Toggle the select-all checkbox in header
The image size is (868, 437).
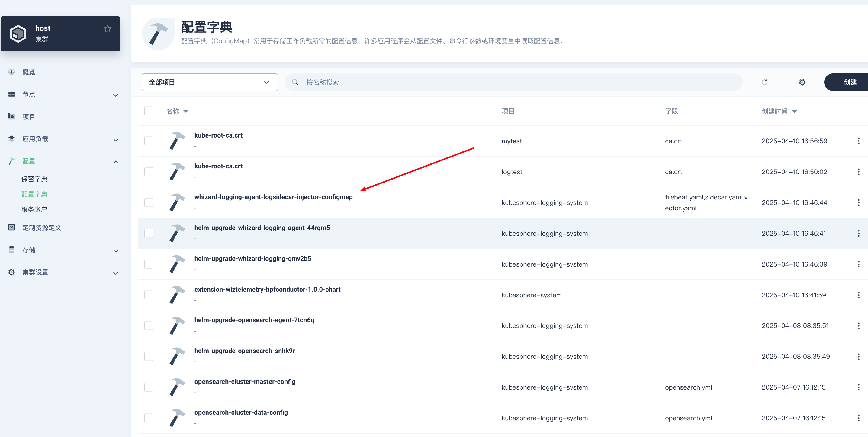[149, 111]
